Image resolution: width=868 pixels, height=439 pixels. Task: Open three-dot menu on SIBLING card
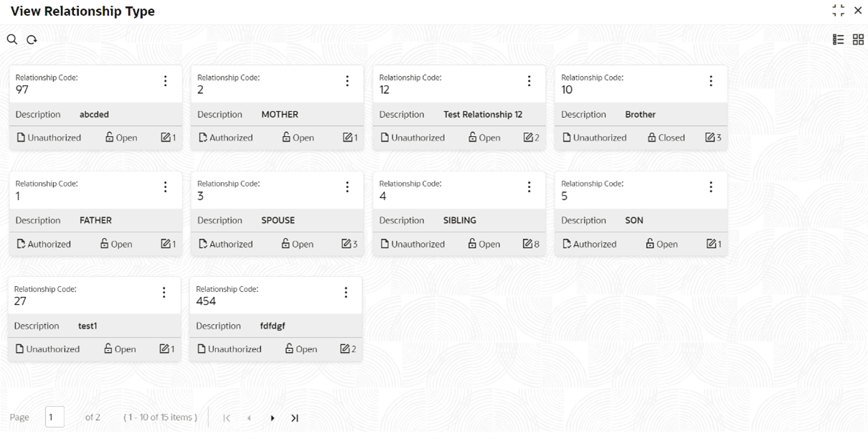[x=529, y=187]
